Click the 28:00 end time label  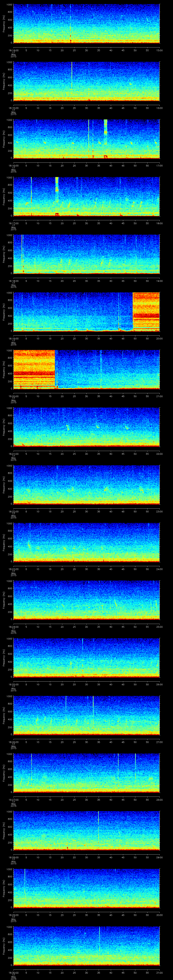click(x=160, y=800)
